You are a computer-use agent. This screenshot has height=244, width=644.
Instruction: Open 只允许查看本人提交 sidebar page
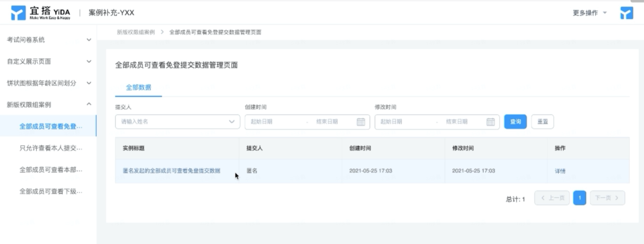pos(51,148)
